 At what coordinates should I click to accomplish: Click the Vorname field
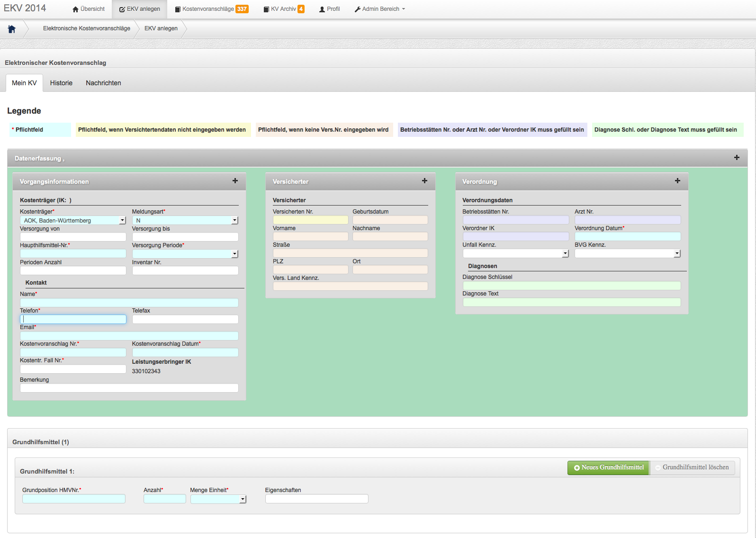(x=310, y=236)
